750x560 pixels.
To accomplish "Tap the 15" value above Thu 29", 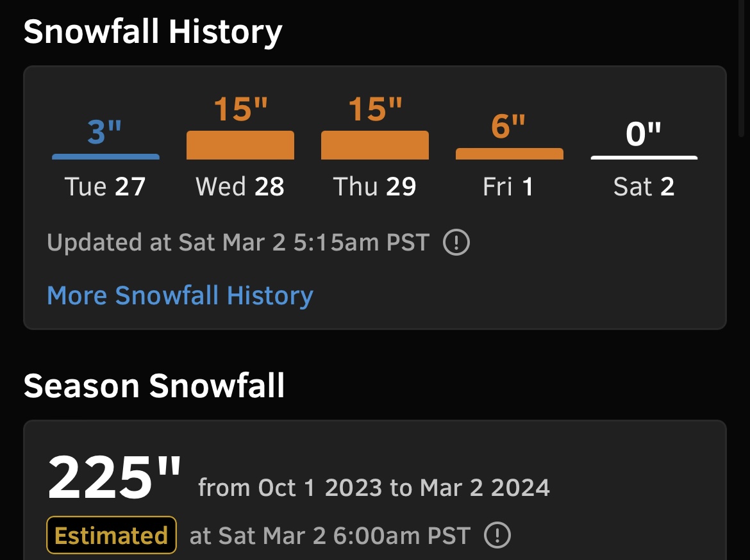I will (375, 109).
